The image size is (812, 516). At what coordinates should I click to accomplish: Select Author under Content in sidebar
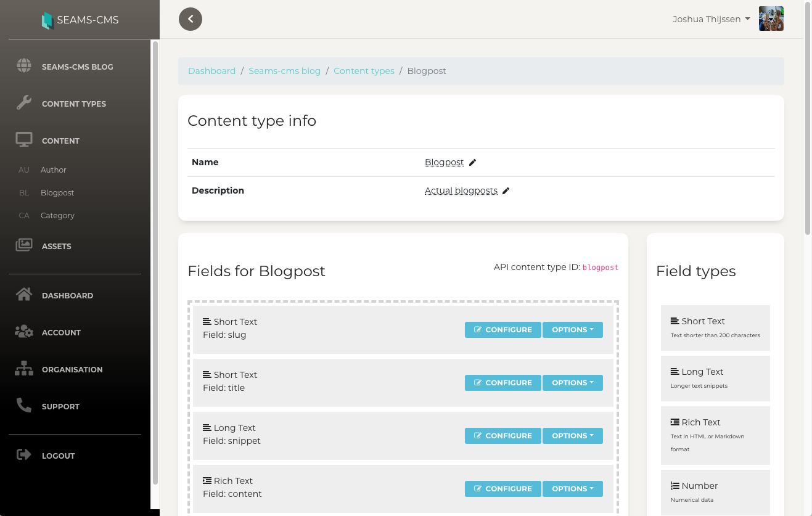(x=54, y=170)
